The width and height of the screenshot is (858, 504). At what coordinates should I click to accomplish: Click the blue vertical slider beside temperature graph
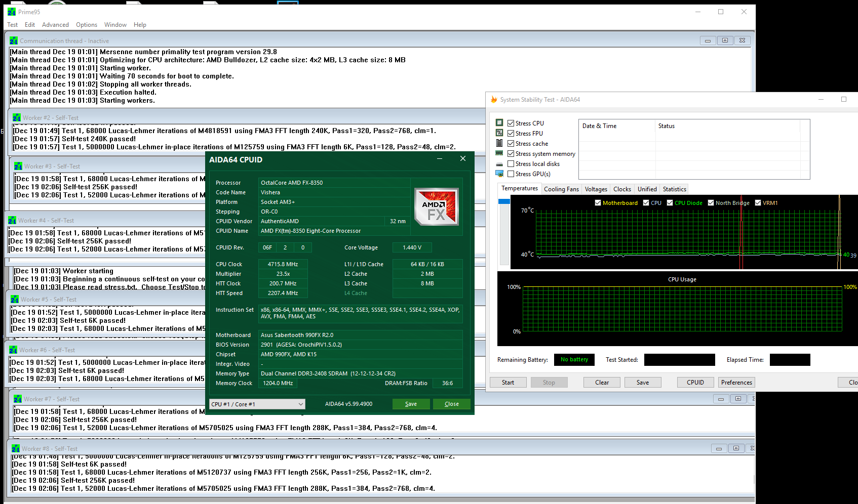[504, 201]
